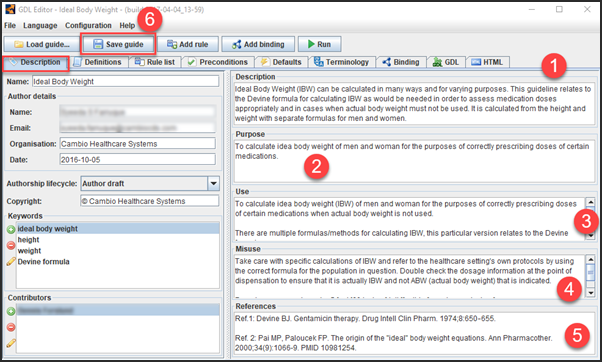Click Misuse scrollbar down arrow

coord(590,293)
